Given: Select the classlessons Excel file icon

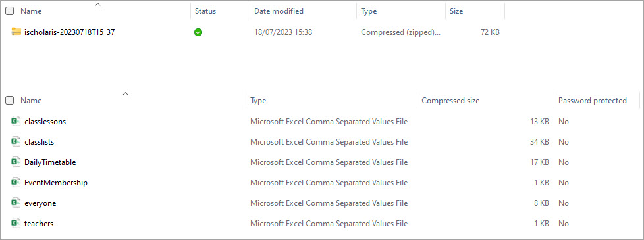Looking at the screenshot, I should pyautogui.click(x=16, y=122).
